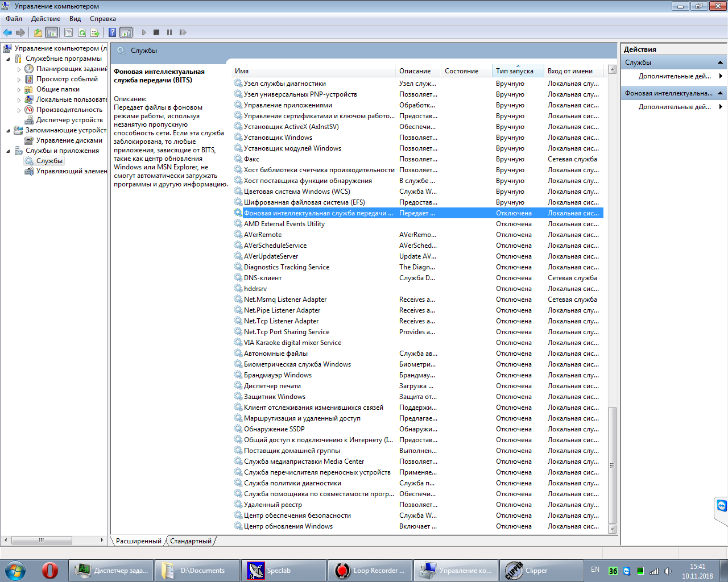728x582 pixels.
Task: Start the selected service with the play icon
Action: 144,32
